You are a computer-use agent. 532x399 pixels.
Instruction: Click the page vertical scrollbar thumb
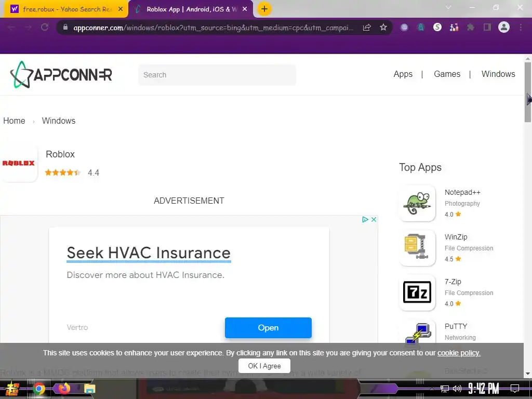click(528, 92)
